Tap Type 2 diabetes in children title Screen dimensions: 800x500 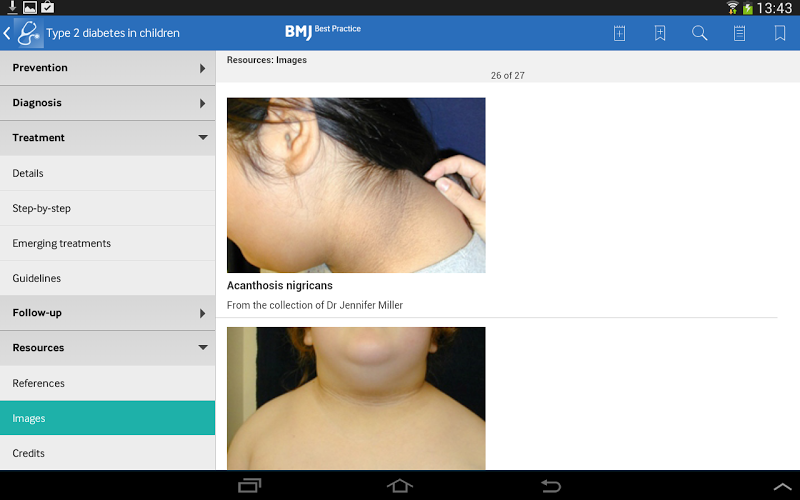pyautogui.click(x=113, y=33)
